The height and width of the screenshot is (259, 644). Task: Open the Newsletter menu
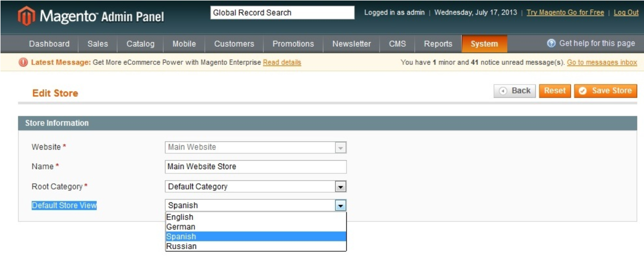[x=352, y=44]
